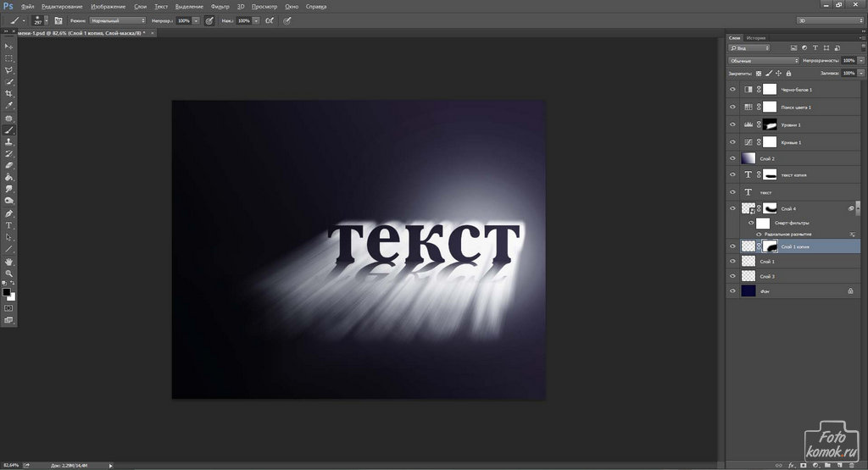Hide the Фон background layer

coord(732,290)
